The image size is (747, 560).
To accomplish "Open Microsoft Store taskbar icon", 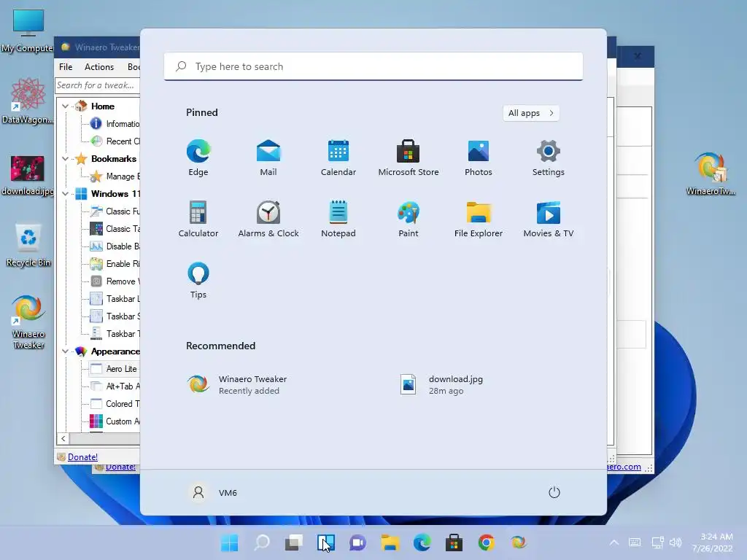I will pyautogui.click(x=454, y=542).
